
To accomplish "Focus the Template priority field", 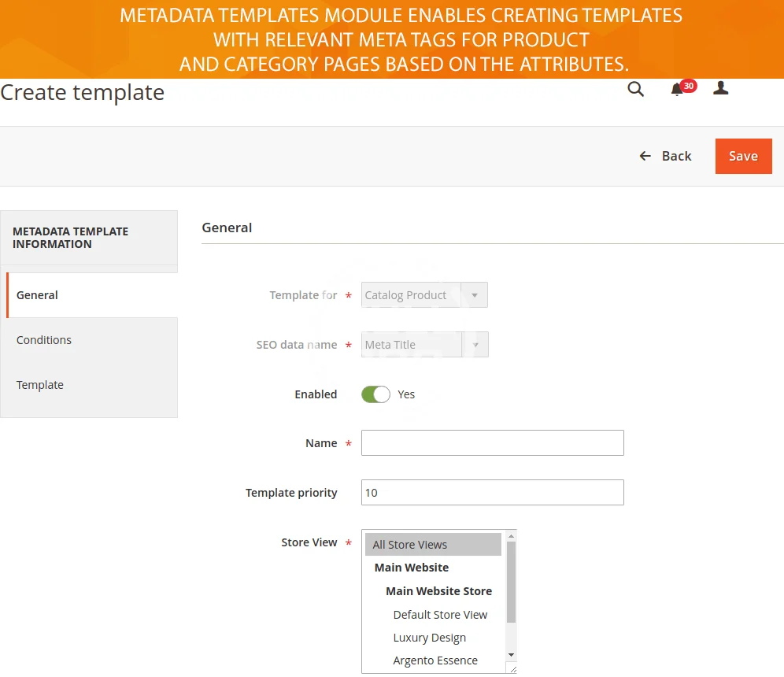I will pos(492,493).
